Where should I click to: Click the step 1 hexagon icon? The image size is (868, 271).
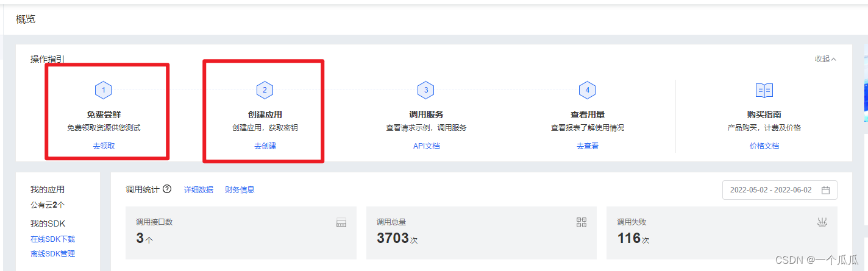104,90
